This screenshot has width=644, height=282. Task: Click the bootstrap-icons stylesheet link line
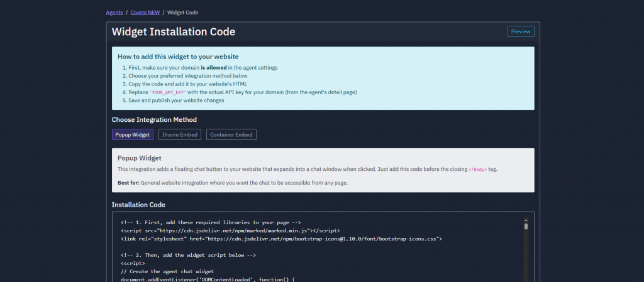click(x=281, y=238)
